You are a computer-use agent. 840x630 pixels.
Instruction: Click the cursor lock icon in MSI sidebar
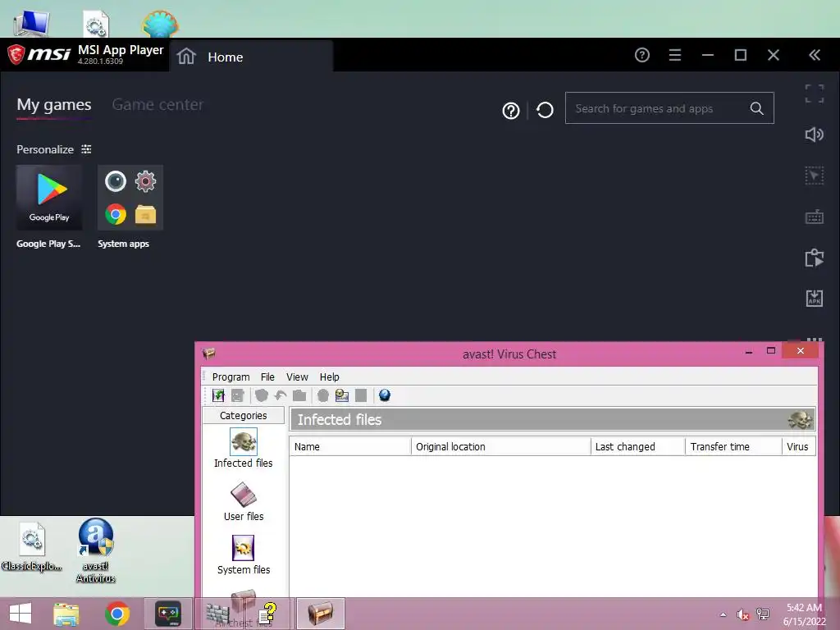(x=815, y=176)
